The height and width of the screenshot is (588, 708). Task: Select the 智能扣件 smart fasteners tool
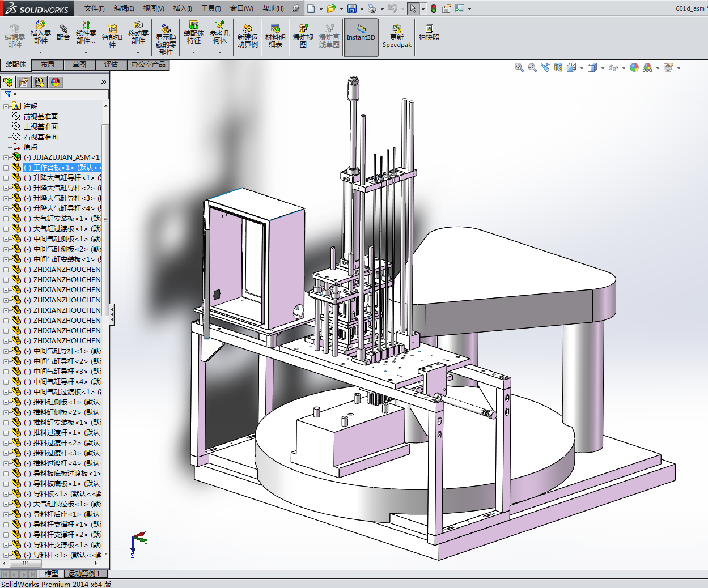point(112,36)
